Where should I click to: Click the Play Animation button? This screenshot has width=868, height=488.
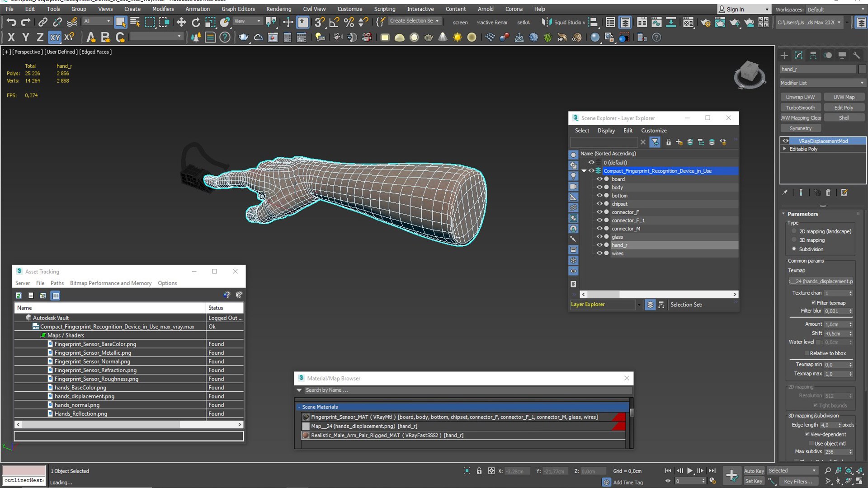(690, 471)
